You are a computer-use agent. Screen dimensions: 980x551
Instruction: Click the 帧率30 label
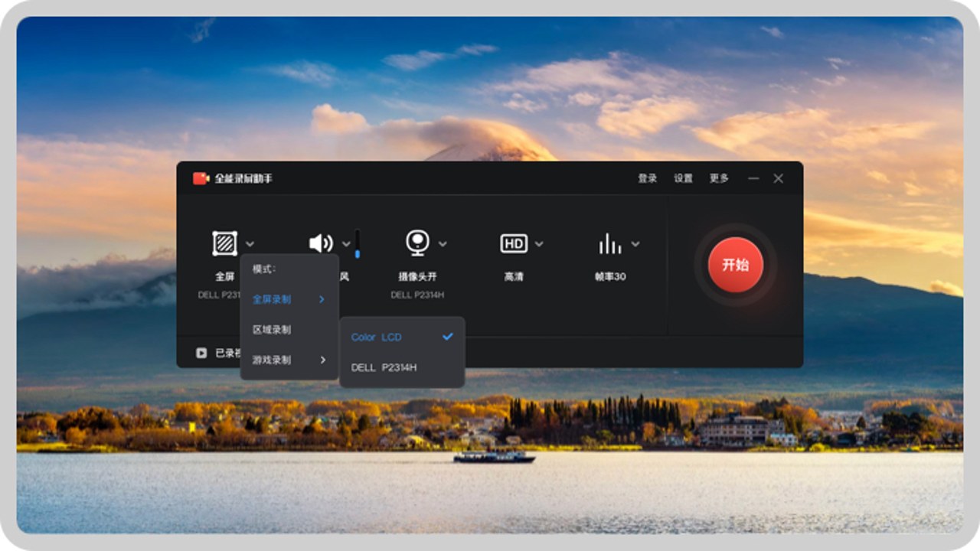coord(610,276)
